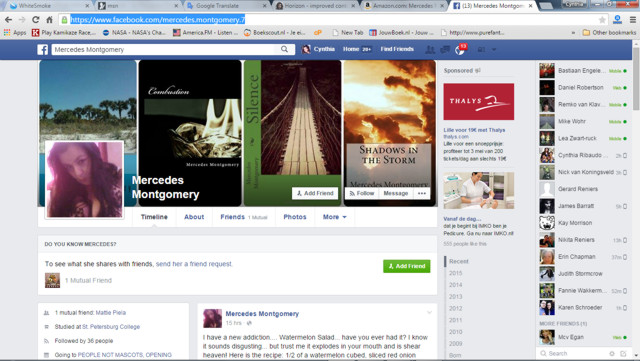
Task: Open PEOPLE NOT MASCOTS event link
Action: tap(124, 355)
